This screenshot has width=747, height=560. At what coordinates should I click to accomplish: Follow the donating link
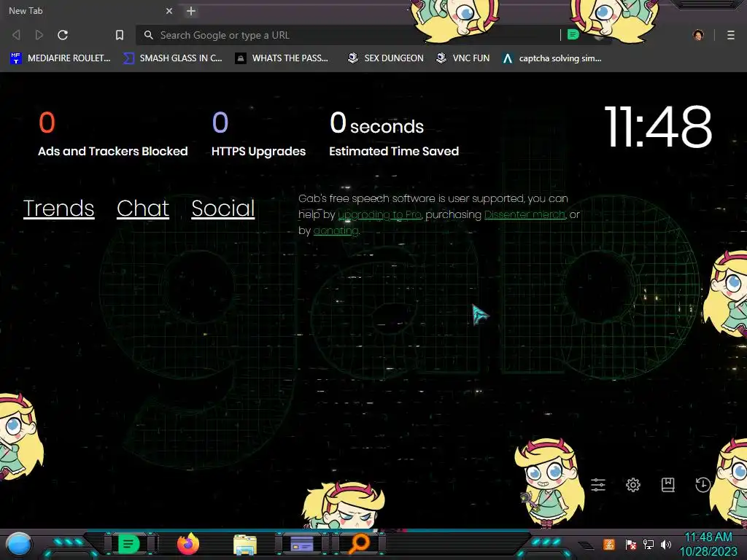coord(336,231)
